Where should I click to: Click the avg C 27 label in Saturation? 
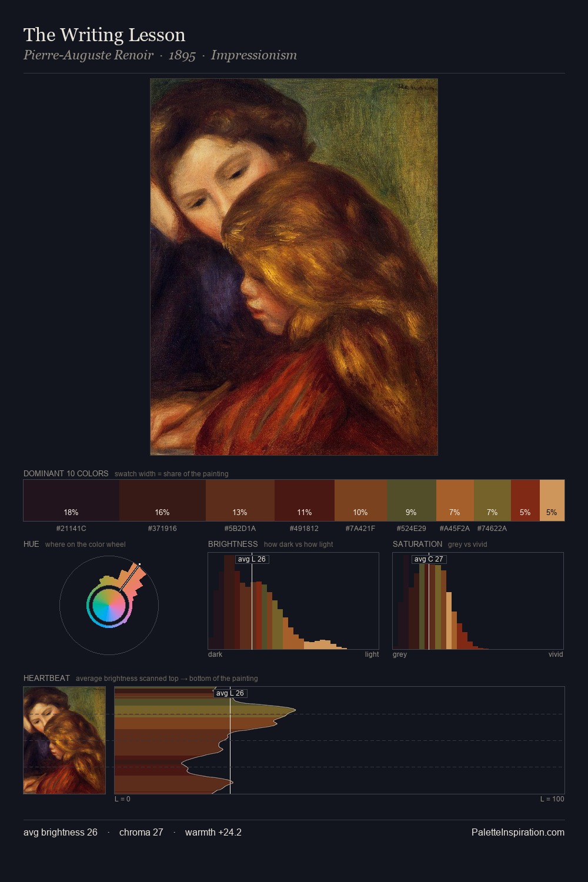429,559
